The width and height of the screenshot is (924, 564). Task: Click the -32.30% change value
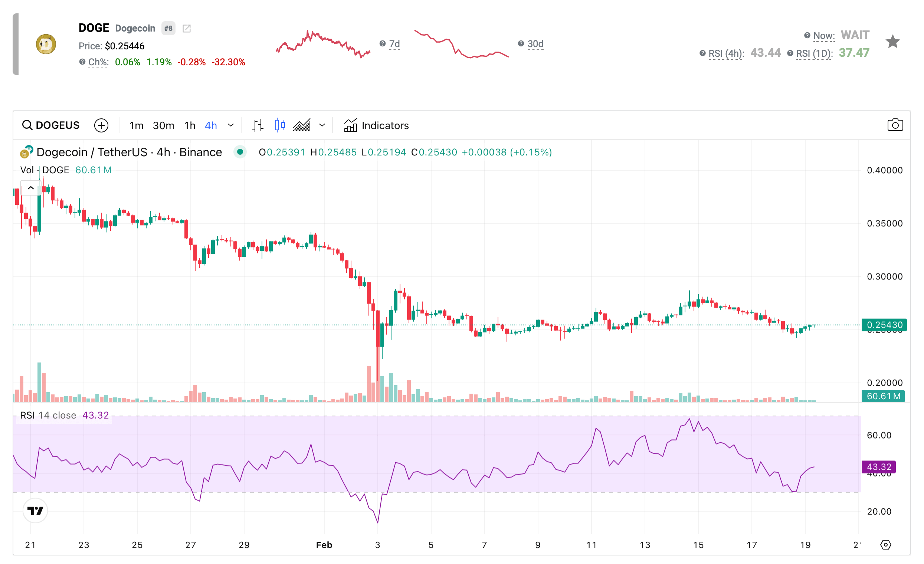point(228,62)
